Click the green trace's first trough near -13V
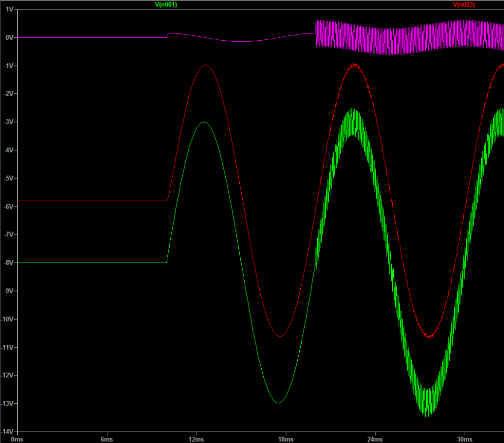 click(x=278, y=403)
